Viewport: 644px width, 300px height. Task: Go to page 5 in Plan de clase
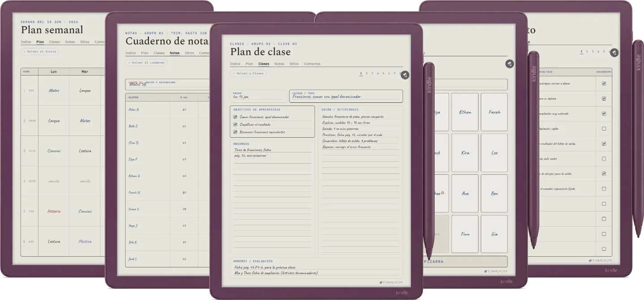tap(383, 73)
